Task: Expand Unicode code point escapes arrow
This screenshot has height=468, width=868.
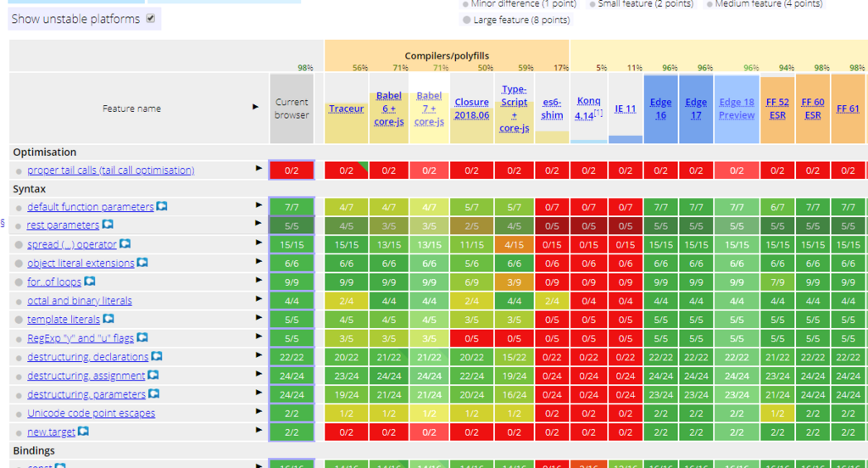Action: tap(259, 411)
